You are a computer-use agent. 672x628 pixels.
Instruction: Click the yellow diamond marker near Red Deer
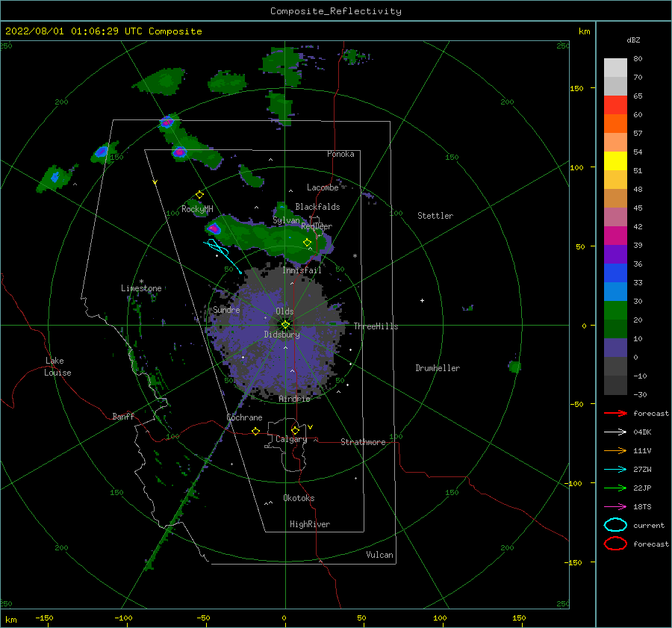308,243
